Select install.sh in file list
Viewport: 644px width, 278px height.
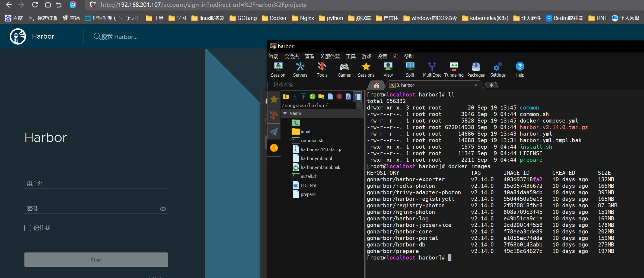tap(305, 176)
